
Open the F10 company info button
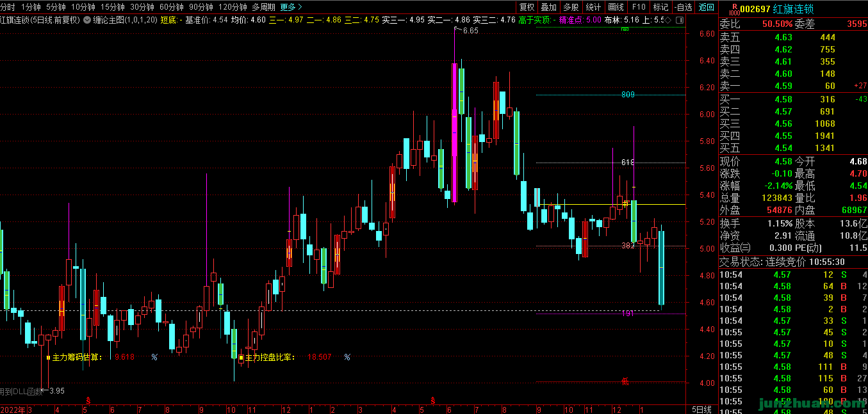click(638, 7)
